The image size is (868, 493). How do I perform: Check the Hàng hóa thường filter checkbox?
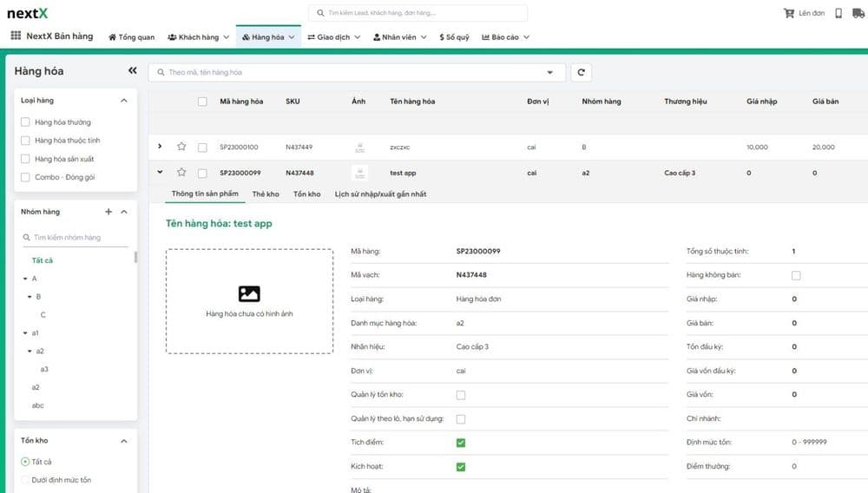click(26, 122)
